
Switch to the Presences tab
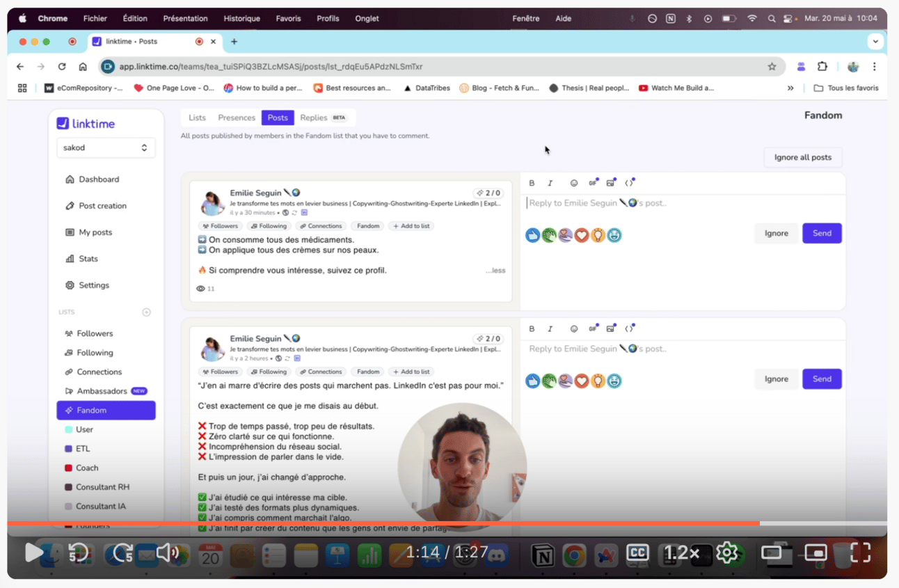[x=237, y=118]
